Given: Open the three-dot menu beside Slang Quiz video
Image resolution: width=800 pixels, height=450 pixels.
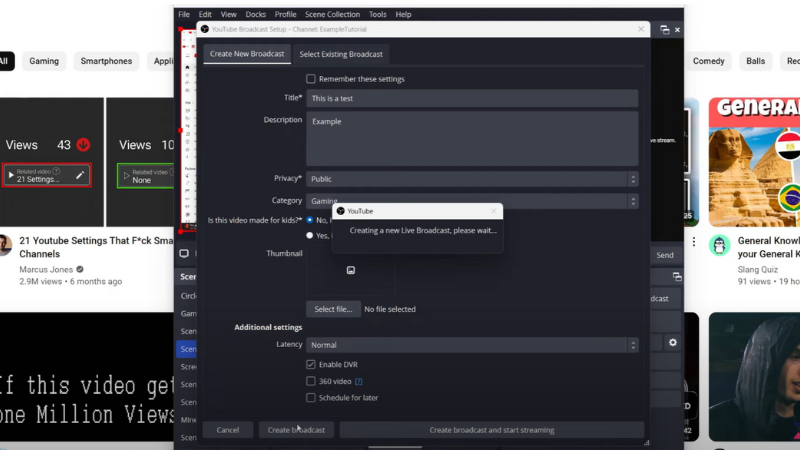Looking at the screenshot, I should 694,242.
